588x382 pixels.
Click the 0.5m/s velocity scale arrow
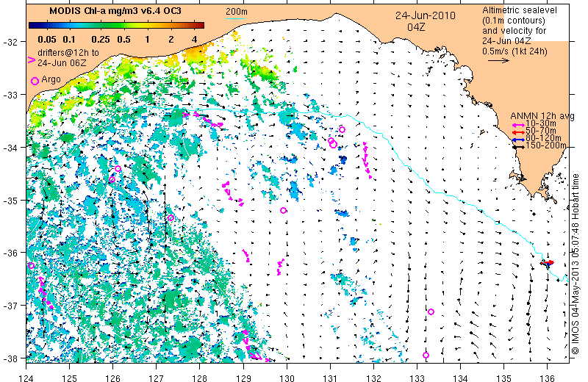tap(498, 60)
